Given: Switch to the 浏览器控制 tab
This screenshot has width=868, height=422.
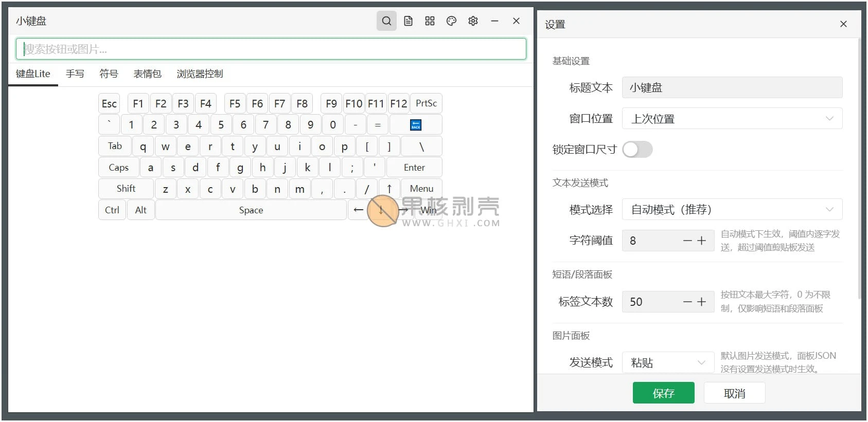Looking at the screenshot, I should 200,74.
